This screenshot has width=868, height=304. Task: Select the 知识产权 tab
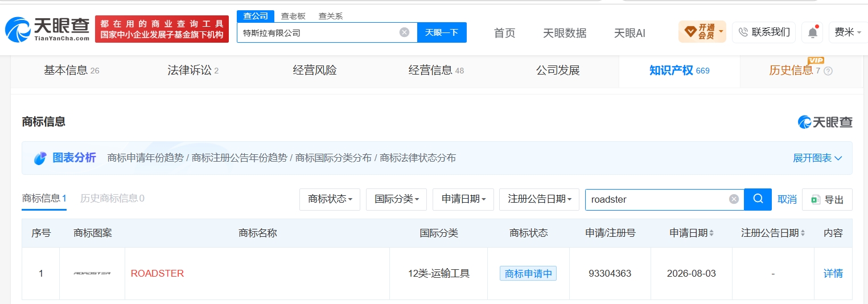[x=679, y=71]
